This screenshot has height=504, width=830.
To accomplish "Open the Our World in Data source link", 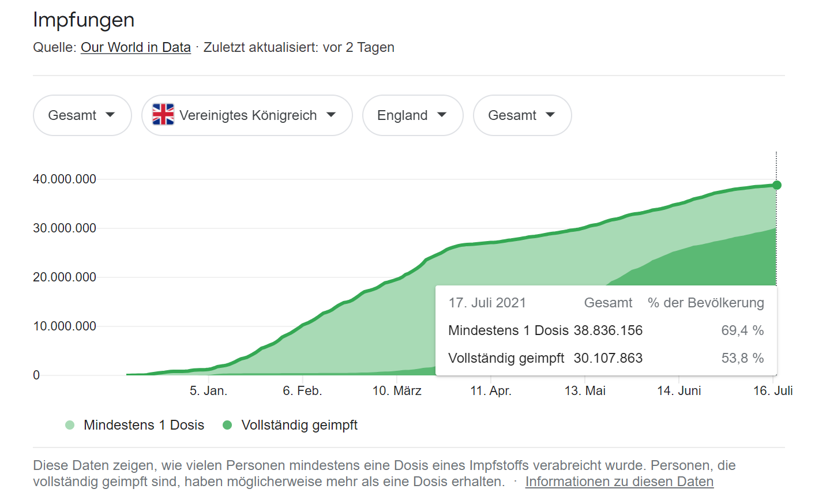I will (136, 47).
